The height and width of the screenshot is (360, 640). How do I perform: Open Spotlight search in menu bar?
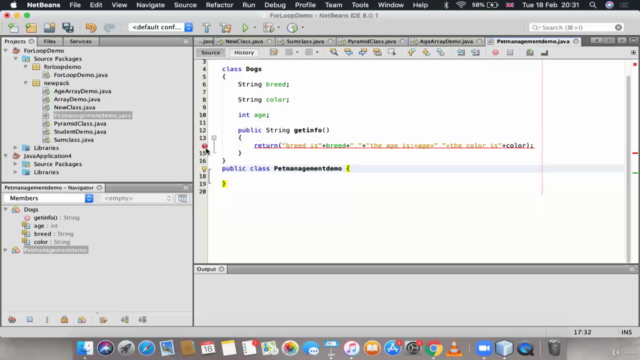coord(593,5)
